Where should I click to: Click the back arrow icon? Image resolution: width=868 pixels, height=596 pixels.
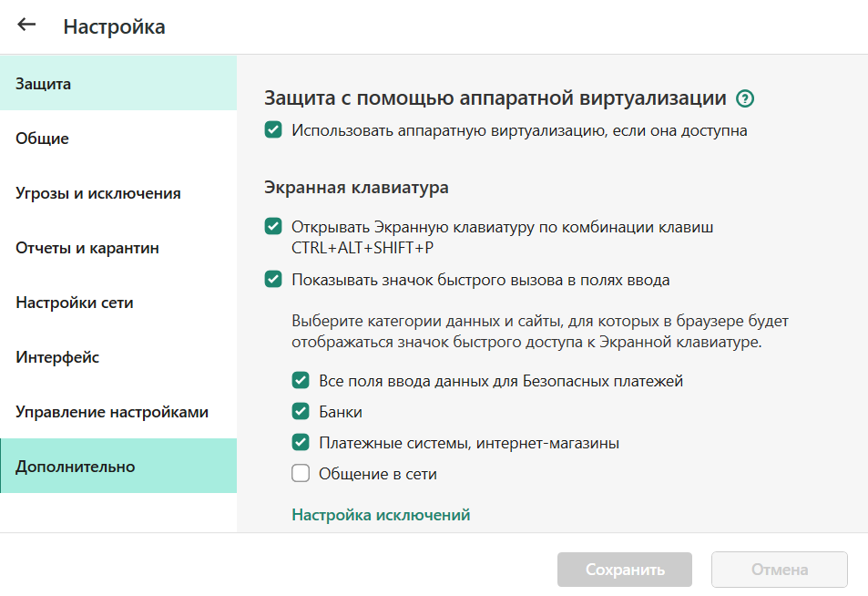point(26,26)
